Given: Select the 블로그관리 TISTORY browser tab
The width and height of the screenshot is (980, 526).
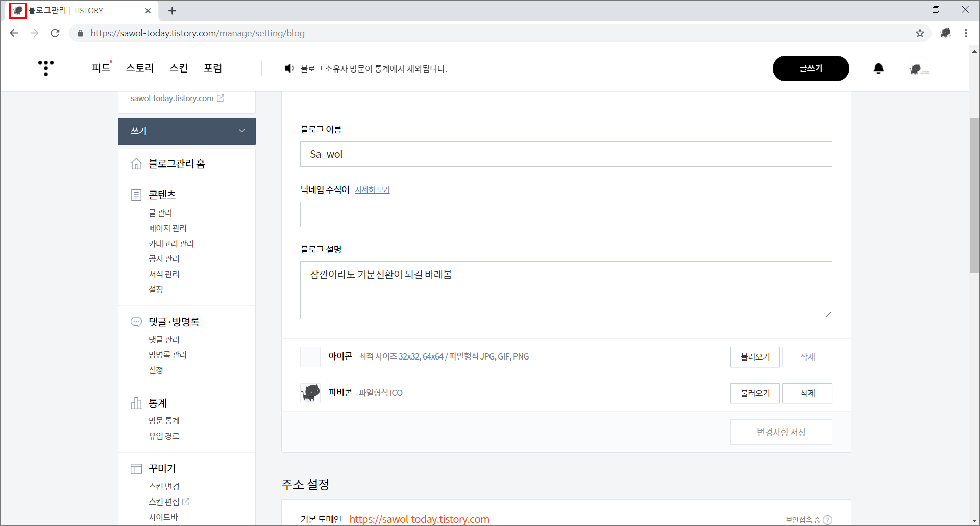Looking at the screenshot, I should point(82,11).
